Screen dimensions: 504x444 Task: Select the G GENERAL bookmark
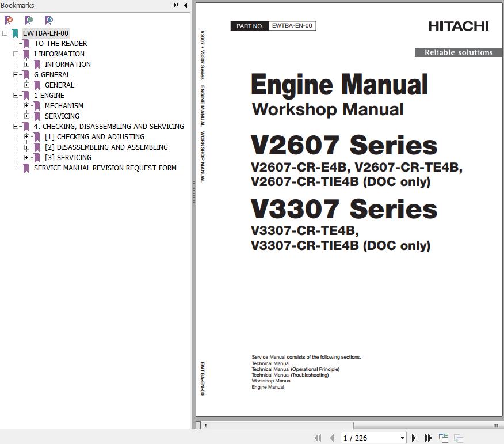click(52, 75)
